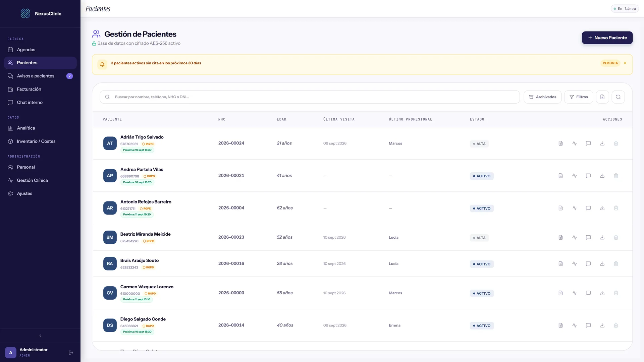Image resolution: width=644 pixels, height=362 pixels.
Task: Click the En línea status indicator
Action: 625,9
